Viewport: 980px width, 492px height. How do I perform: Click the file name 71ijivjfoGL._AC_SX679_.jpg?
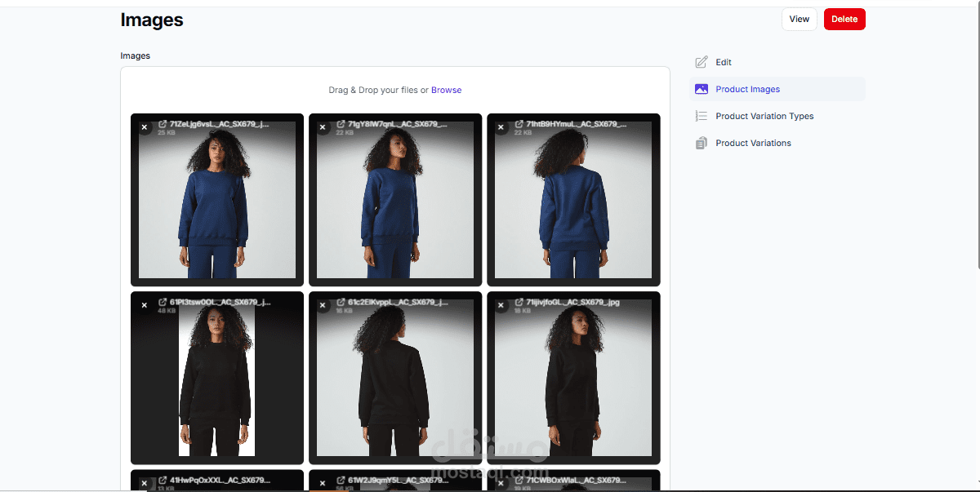coord(572,302)
